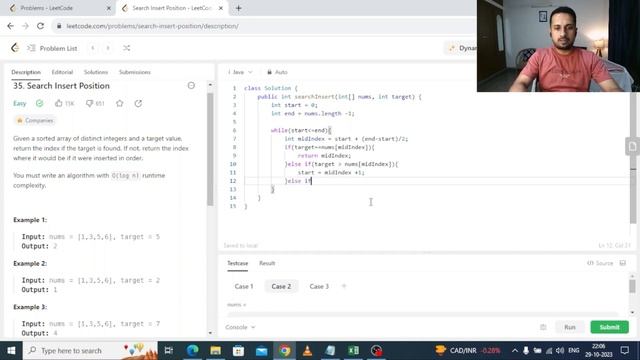Click the Windows Start button
The height and width of the screenshot is (360, 640).
click(x=11, y=351)
